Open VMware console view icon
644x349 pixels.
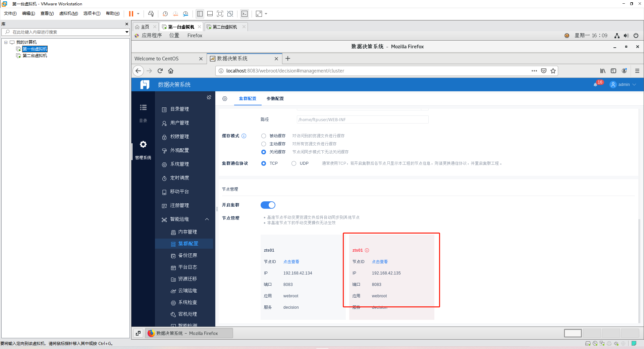[x=245, y=14]
